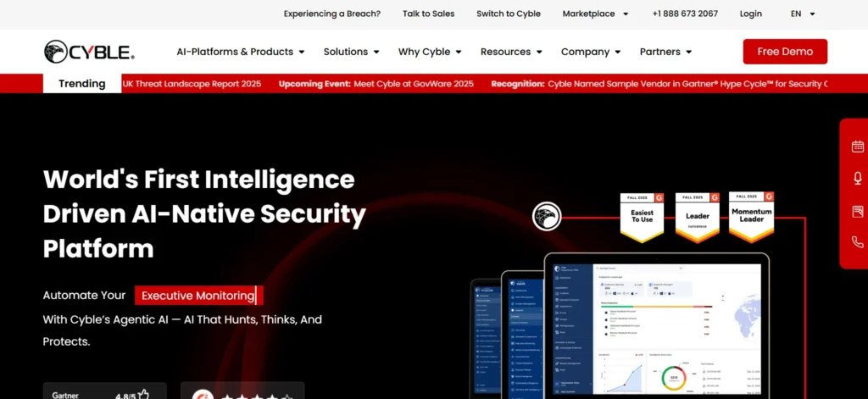Click the phone icon in red sidebar

tap(858, 241)
